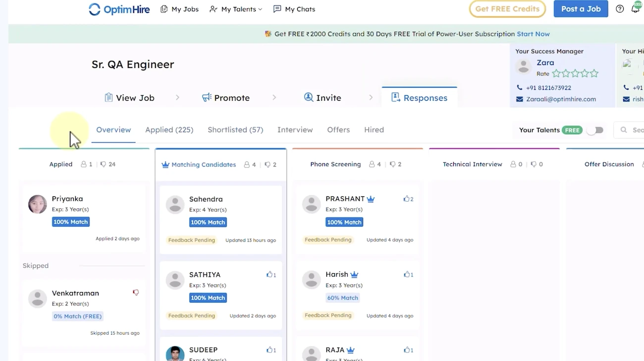Click the Start Now link in the banner
This screenshot has width=644, height=361.
(x=533, y=34)
